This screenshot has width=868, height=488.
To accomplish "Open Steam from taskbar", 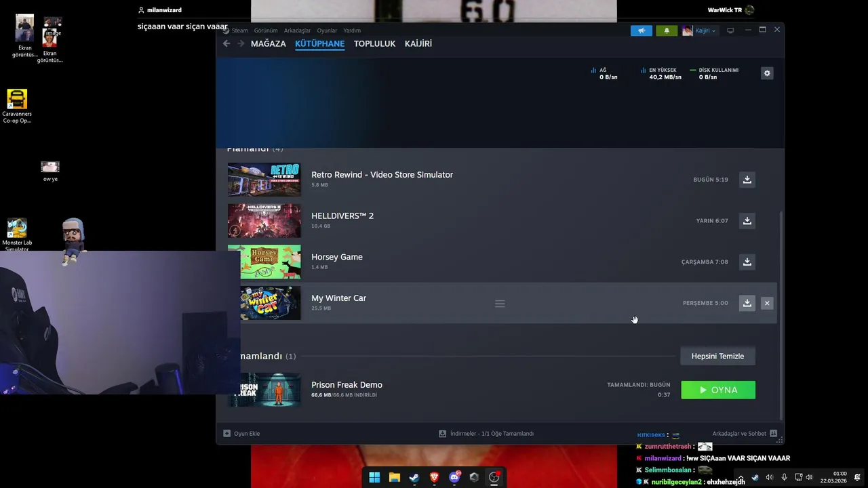I will (x=414, y=477).
